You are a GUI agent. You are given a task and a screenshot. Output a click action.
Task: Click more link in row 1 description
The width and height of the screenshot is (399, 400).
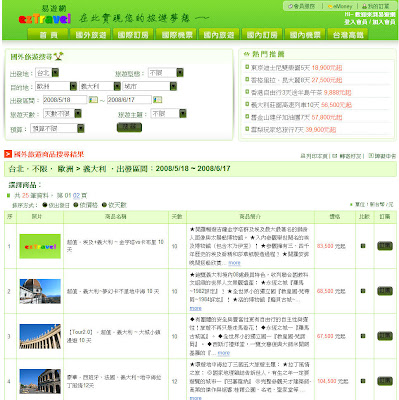point(234,263)
